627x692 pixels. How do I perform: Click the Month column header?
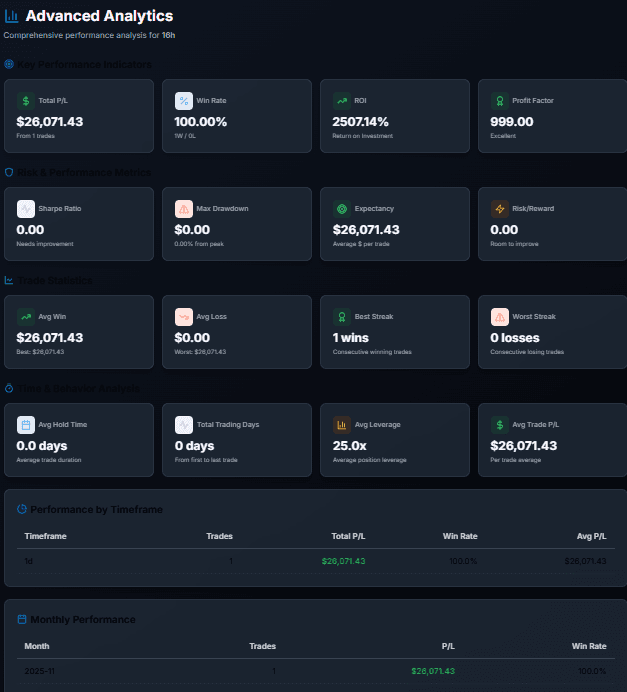click(37, 646)
